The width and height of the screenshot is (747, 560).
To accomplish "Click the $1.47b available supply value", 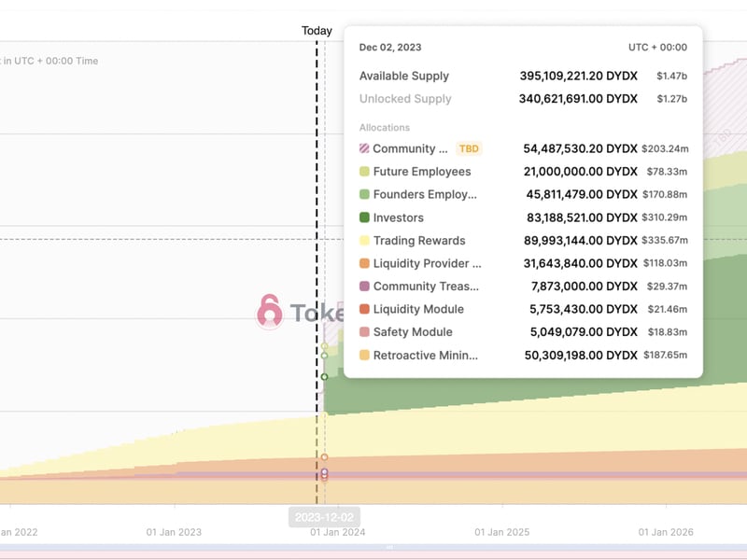I will 671,76.
